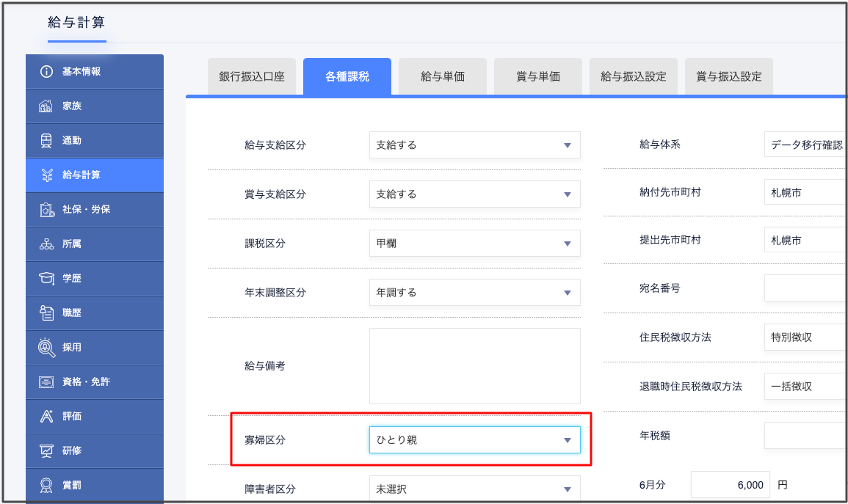Click the 学歴 graduation cap icon
Viewport: 848px width, 504px height.
click(47, 279)
